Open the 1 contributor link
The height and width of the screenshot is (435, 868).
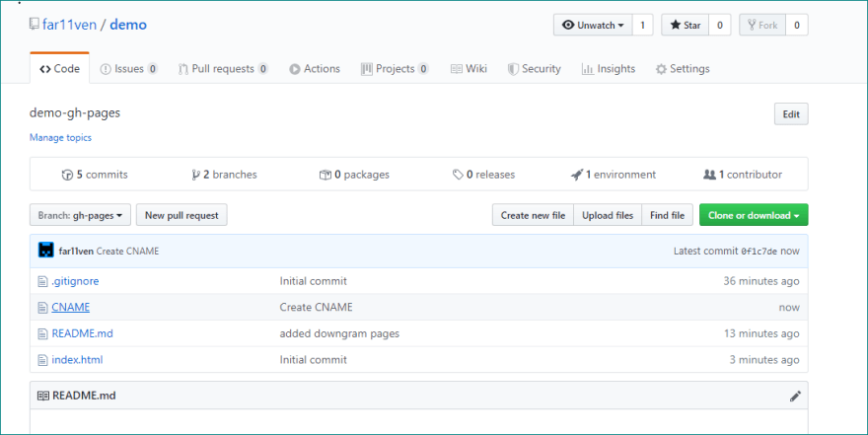[743, 175]
